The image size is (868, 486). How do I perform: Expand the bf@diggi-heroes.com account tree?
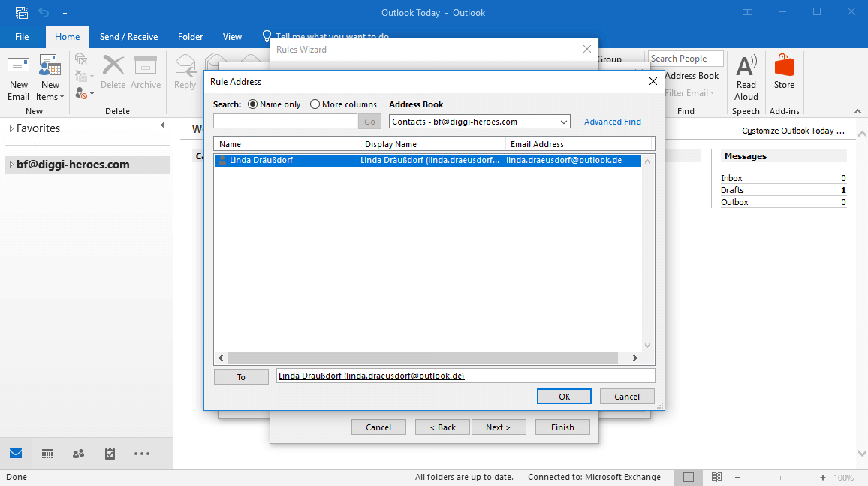click(x=11, y=165)
